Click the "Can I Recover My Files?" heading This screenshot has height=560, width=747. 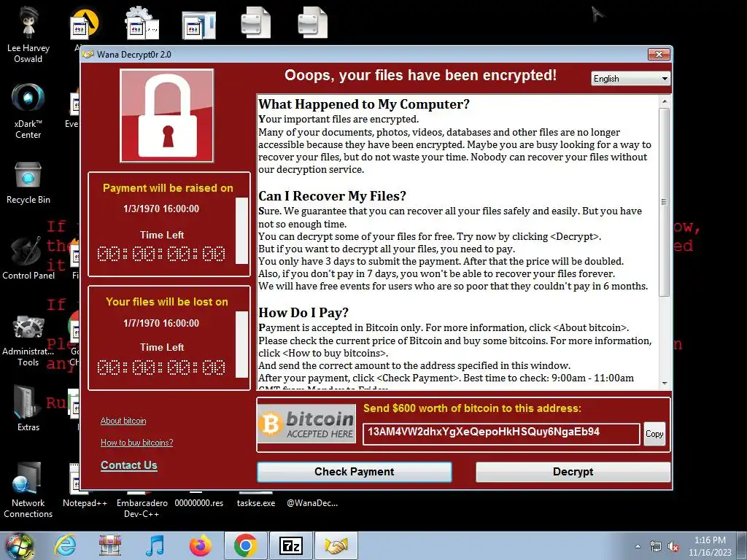pos(333,196)
